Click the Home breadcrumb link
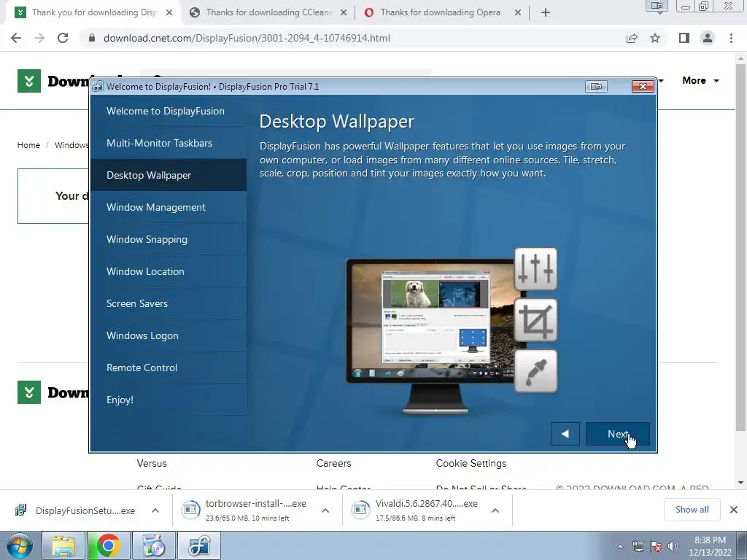The width and height of the screenshot is (747, 560). [28, 145]
